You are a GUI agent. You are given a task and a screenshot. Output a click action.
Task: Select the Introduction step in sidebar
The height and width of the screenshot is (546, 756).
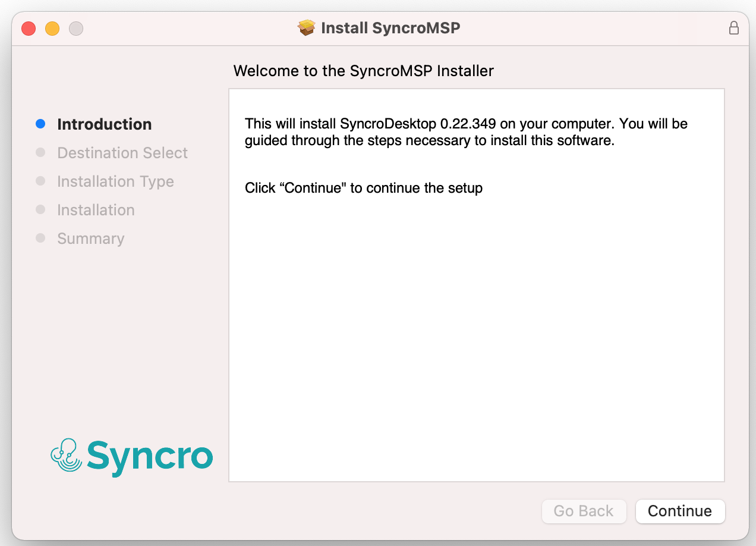point(104,124)
